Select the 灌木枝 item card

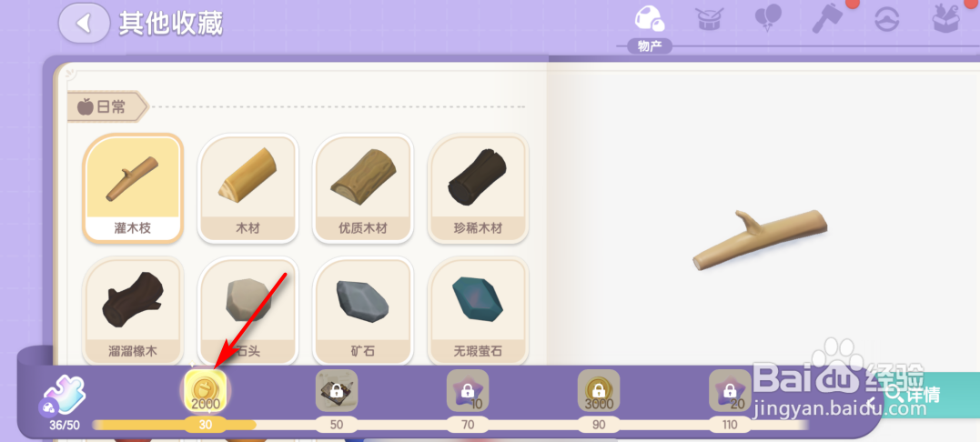(x=133, y=188)
